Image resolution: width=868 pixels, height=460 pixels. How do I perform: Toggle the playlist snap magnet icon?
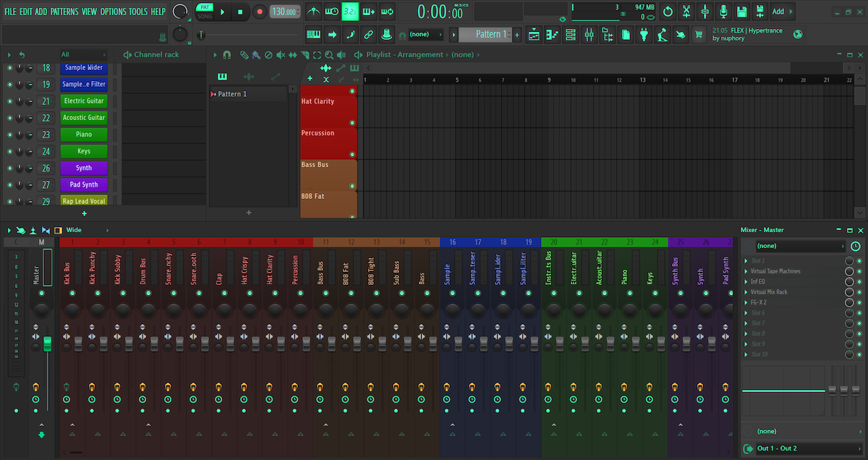click(227, 55)
